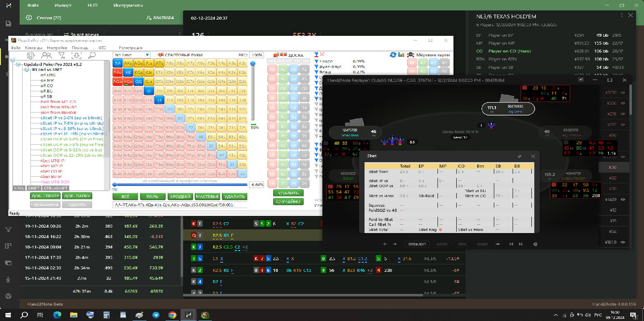The width and height of the screenshot is (644, 321).
Task: Click СЛУЧАЙНО random board button
Action: 288,201
